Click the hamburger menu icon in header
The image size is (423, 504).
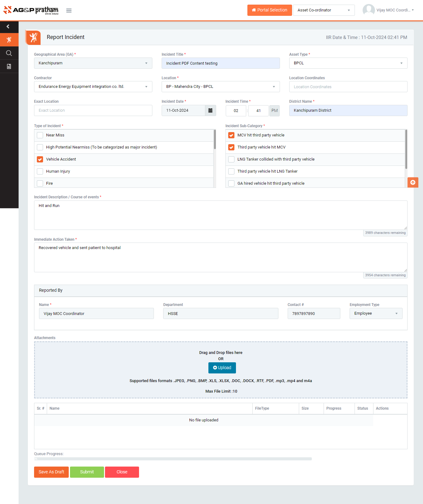pos(69,11)
